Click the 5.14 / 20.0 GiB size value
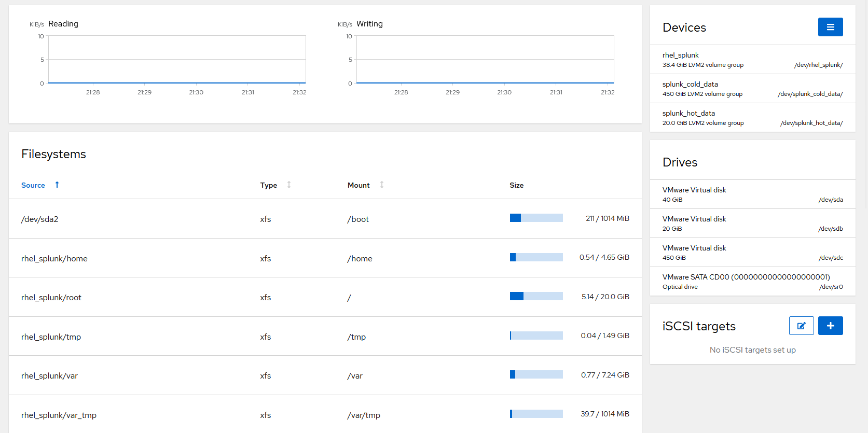 605,297
